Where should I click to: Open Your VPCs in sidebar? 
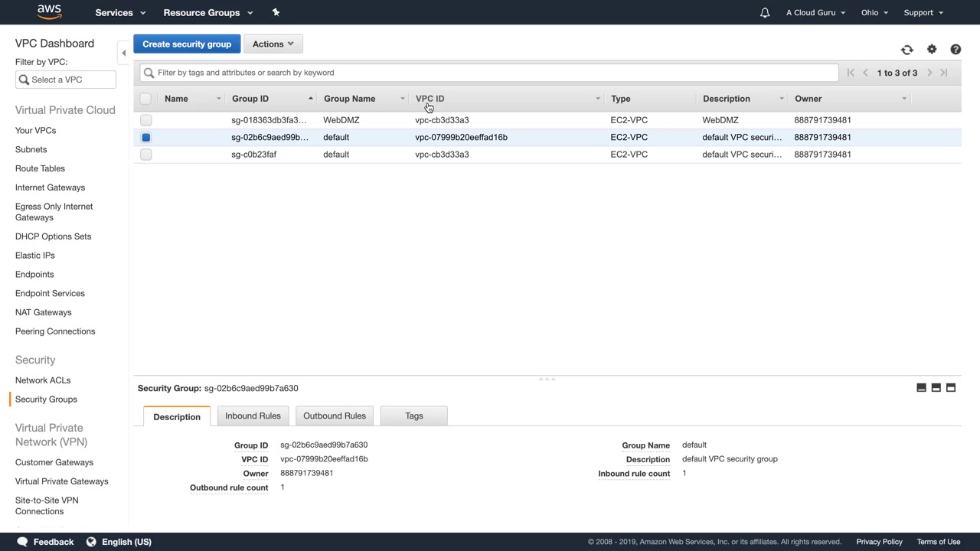pyautogui.click(x=35, y=131)
